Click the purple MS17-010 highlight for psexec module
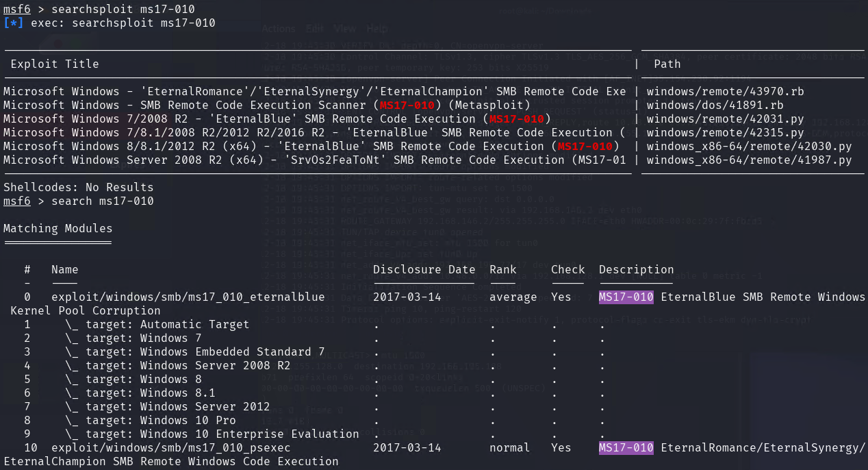Screen dimensions: 868x470 626,447
